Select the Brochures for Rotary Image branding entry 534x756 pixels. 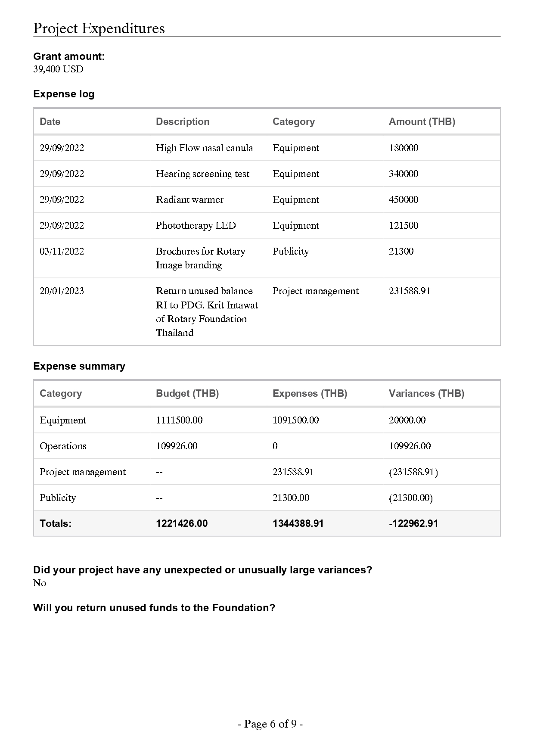200,258
